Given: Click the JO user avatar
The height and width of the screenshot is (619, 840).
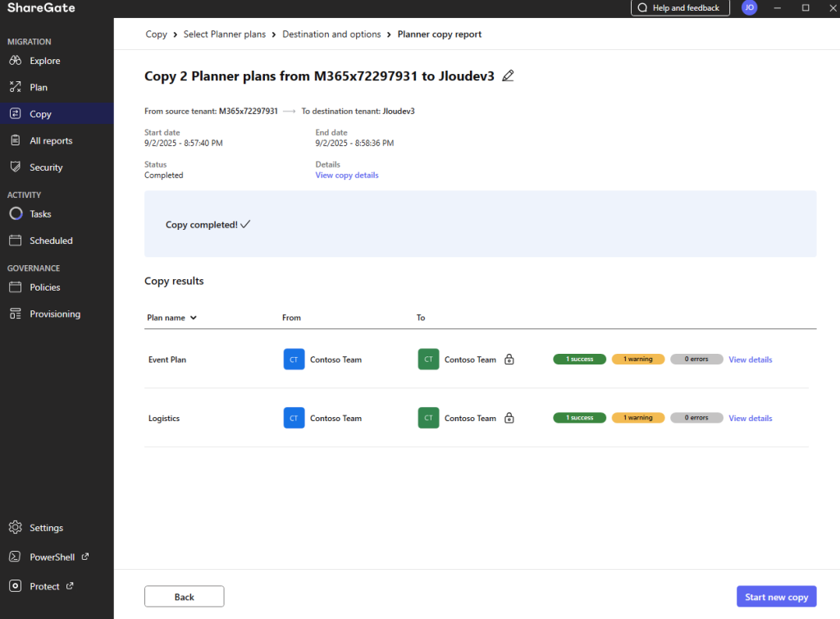Looking at the screenshot, I should (x=749, y=7).
